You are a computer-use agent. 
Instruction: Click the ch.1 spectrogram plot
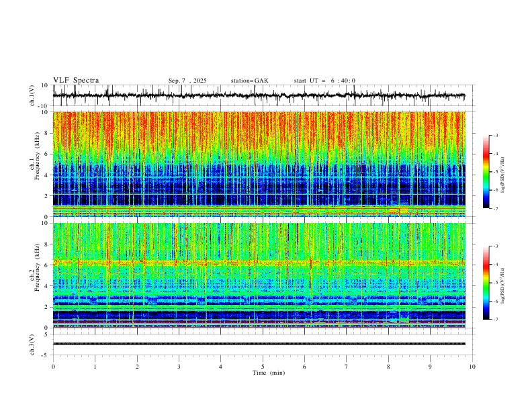tap(259, 164)
